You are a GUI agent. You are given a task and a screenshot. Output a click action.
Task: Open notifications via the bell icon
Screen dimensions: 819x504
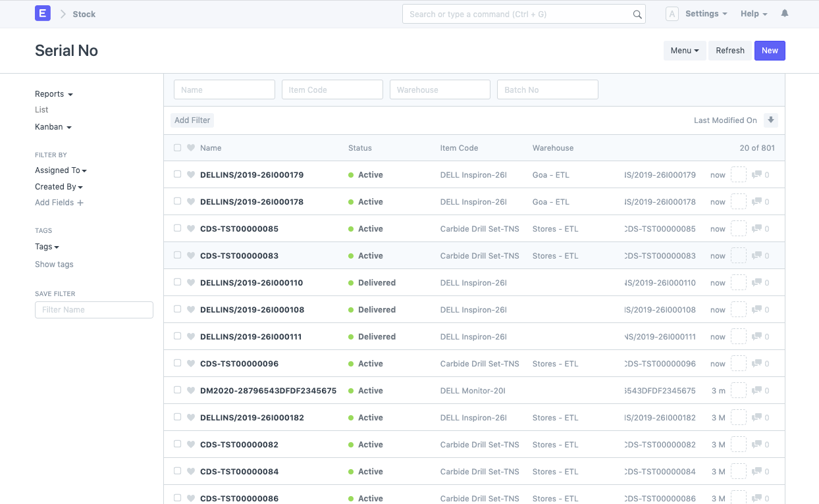pos(784,13)
